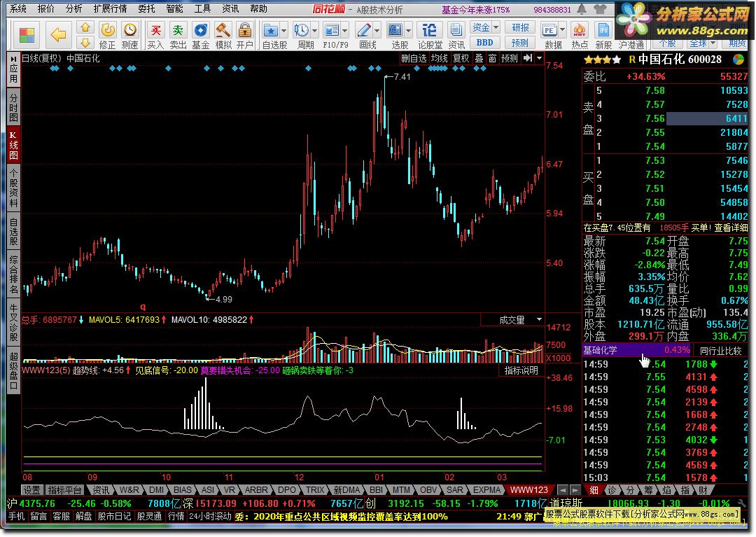Open the 自选股 watchlist folder icon
756x537 pixels.
click(x=270, y=31)
